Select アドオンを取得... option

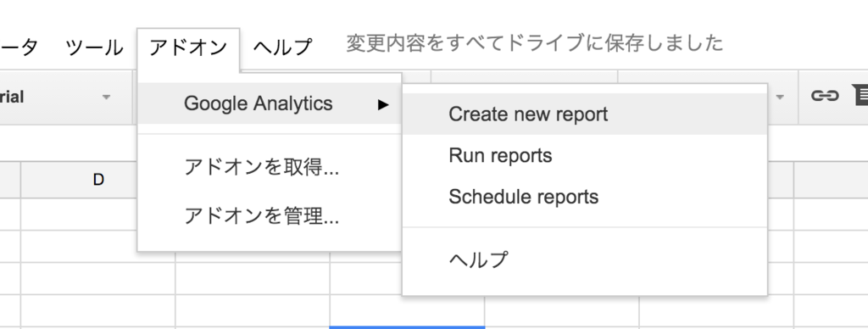pos(270,167)
